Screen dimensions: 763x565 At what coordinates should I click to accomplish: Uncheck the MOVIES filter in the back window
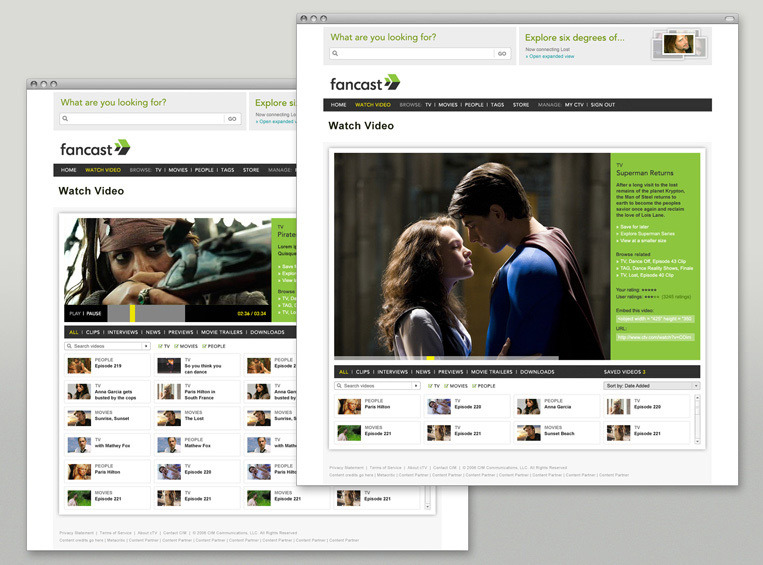tap(176, 346)
